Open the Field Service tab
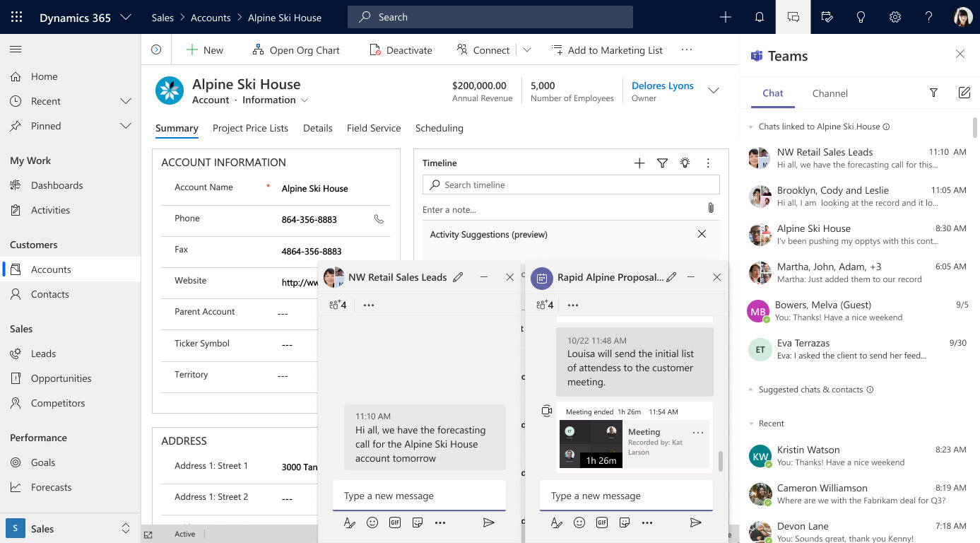The width and height of the screenshot is (980, 543). click(374, 128)
